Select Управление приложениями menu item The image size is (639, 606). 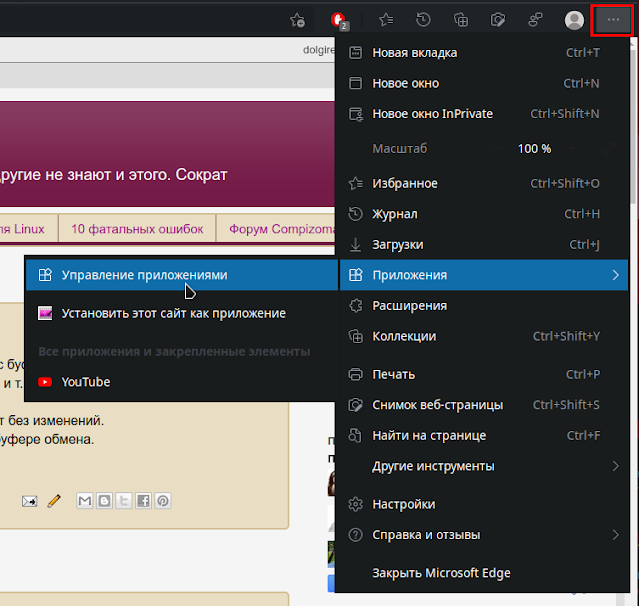click(x=182, y=275)
